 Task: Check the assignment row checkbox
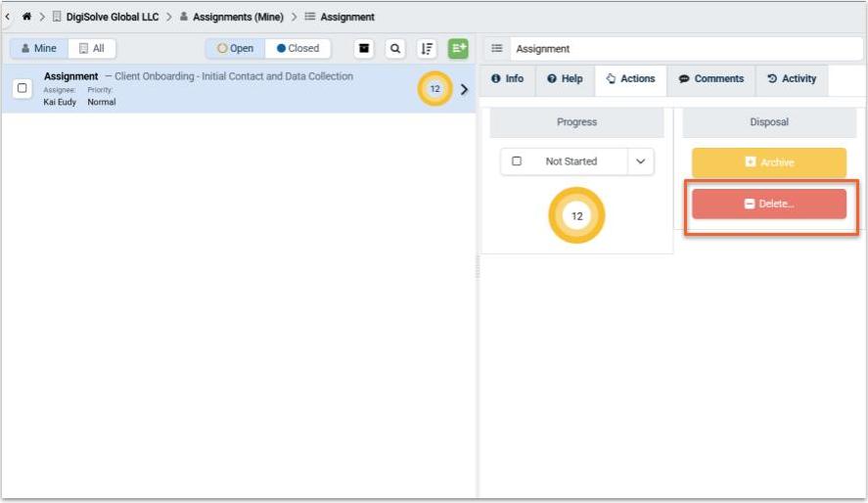(23, 88)
